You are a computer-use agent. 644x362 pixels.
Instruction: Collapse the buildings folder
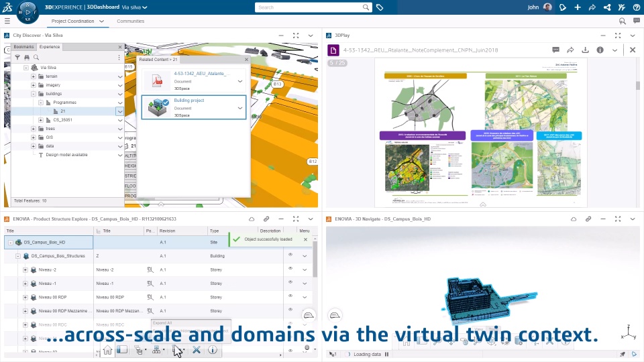34,94
